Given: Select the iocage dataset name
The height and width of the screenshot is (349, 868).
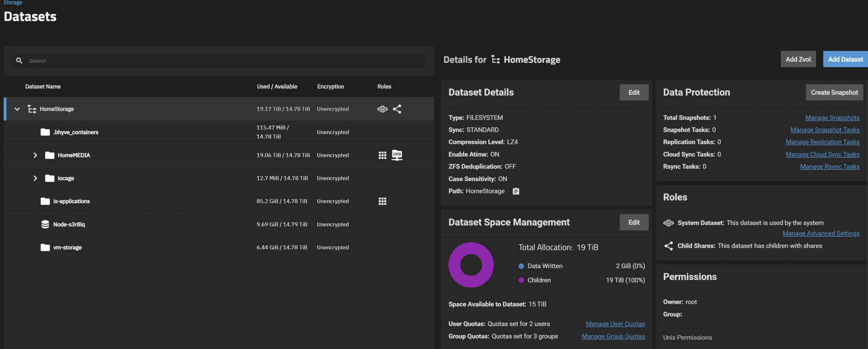Looking at the screenshot, I should point(66,178).
